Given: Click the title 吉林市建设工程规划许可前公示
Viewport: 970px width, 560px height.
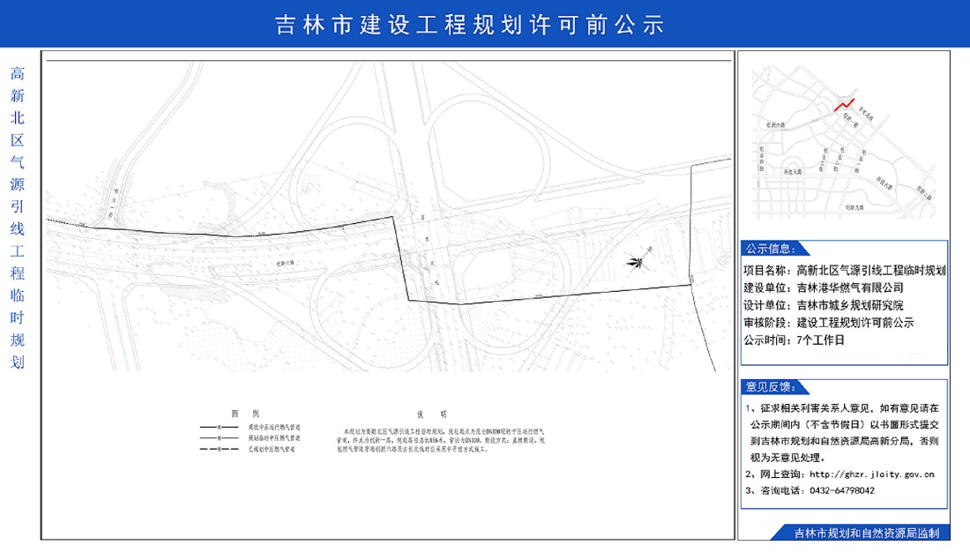Looking at the screenshot, I should click(x=469, y=25).
